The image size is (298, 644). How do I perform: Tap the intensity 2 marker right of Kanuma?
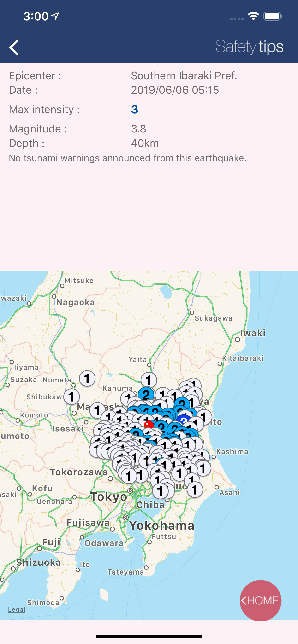pyautogui.click(x=146, y=395)
